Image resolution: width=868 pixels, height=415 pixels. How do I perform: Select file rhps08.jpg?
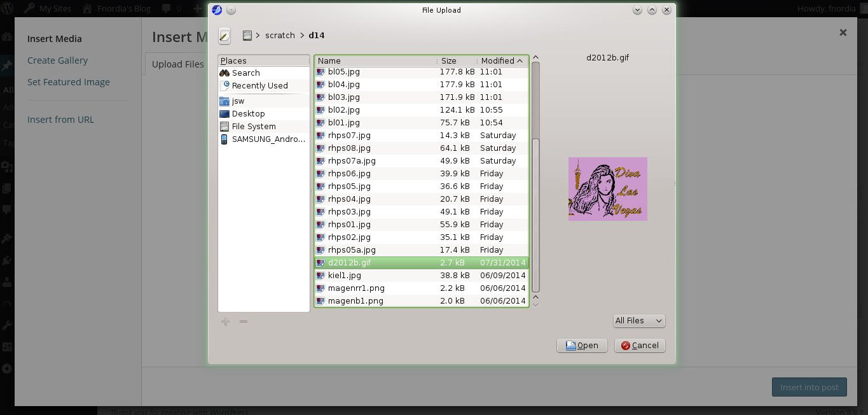click(421, 148)
